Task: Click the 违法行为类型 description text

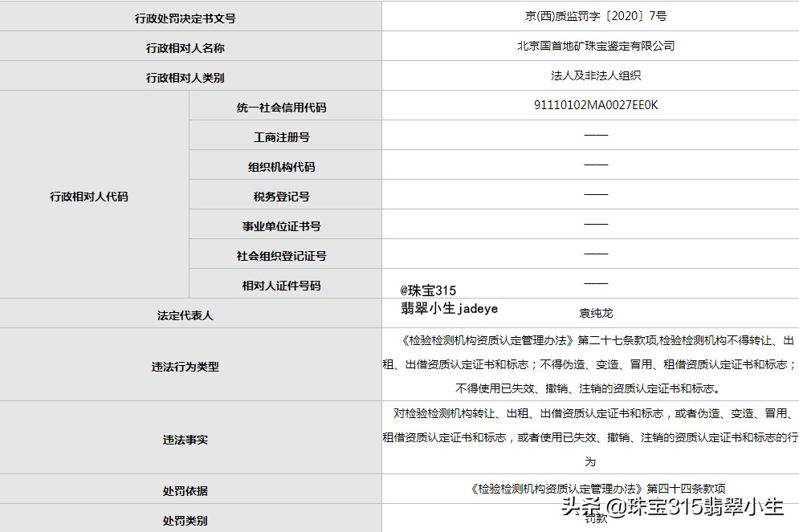Action: pyautogui.click(x=593, y=367)
